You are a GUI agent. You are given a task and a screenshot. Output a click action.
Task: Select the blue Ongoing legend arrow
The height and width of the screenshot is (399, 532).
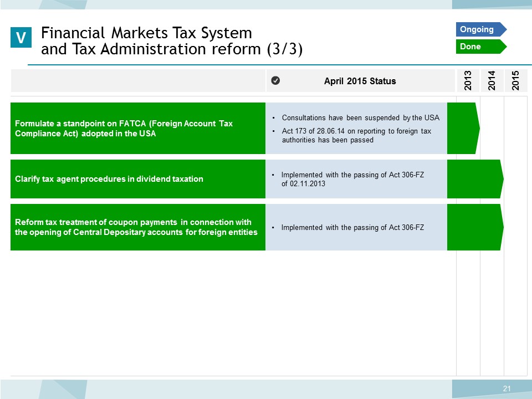coord(481,29)
